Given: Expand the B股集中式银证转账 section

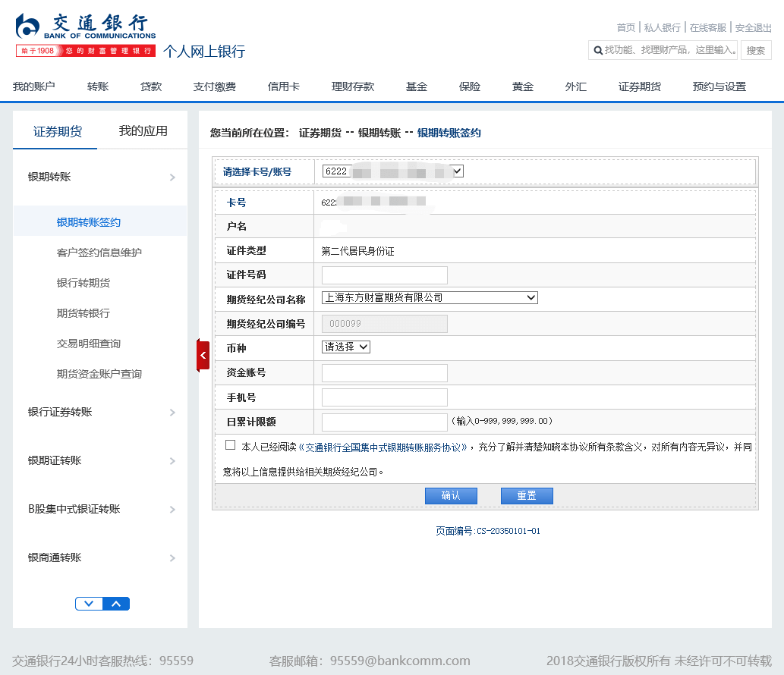Looking at the screenshot, I should pos(100,509).
